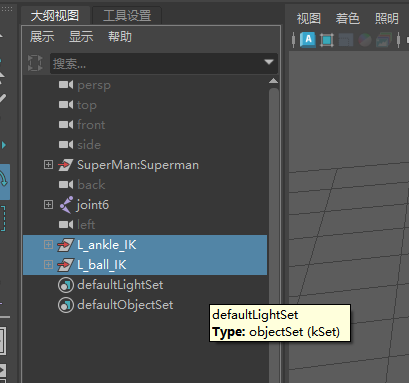Select the front camera row
Image resolution: width=409 pixels, height=383 pixels.
pos(145,125)
